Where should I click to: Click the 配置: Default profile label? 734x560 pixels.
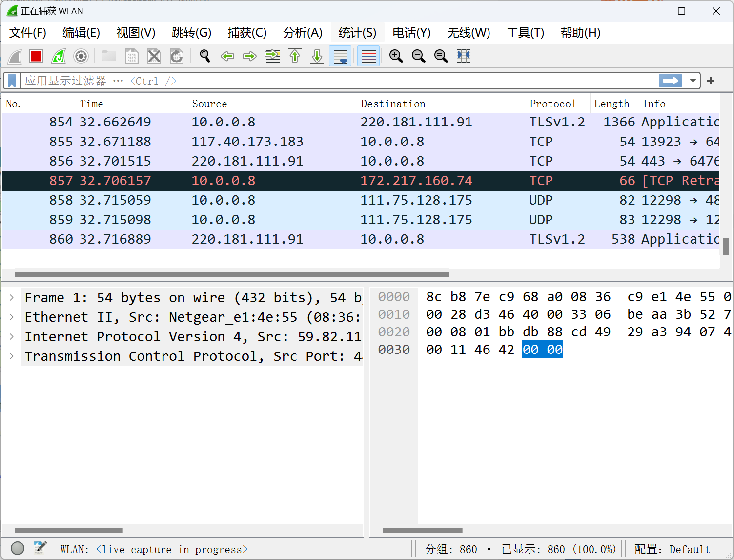click(672, 549)
